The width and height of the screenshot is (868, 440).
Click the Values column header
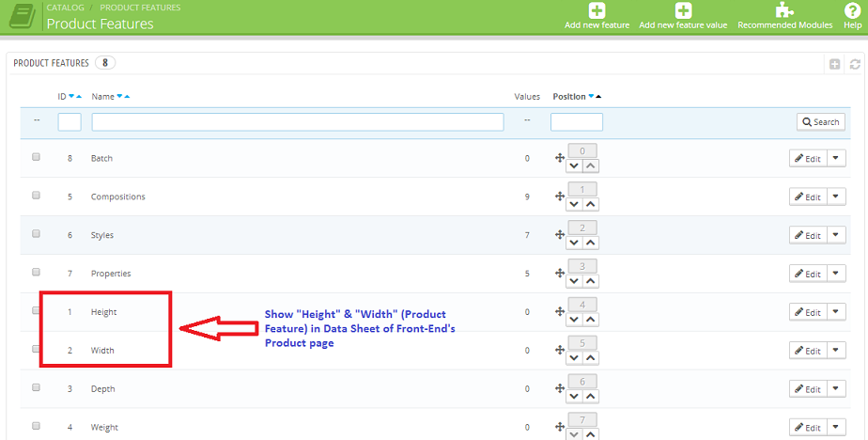coord(527,97)
